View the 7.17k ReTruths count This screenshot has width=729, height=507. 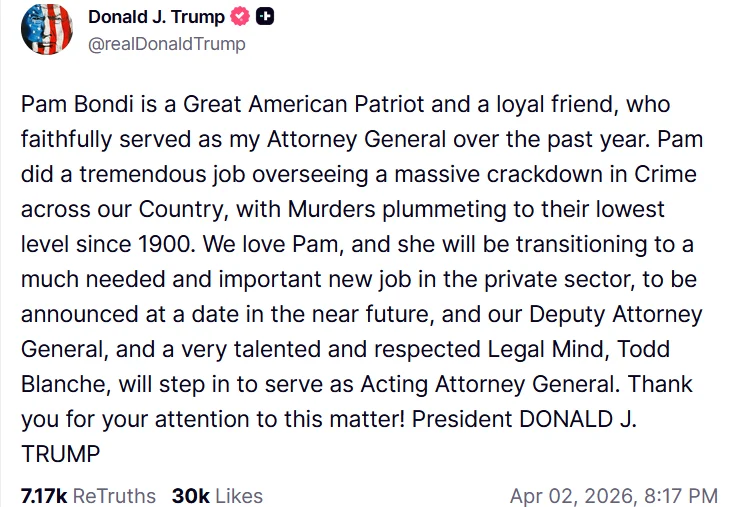88,495
